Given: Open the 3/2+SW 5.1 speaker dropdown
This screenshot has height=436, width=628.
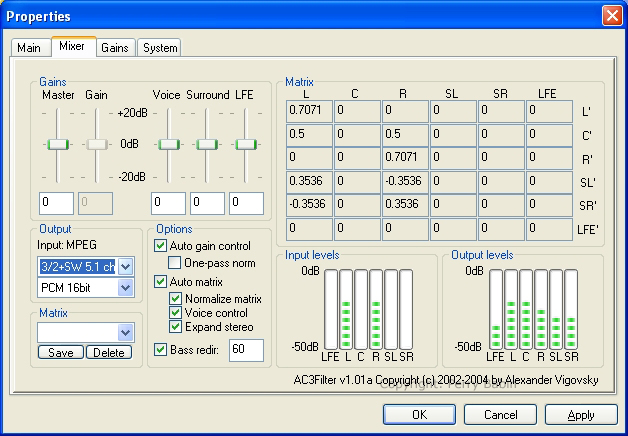Looking at the screenshot, I should point(125,267).
